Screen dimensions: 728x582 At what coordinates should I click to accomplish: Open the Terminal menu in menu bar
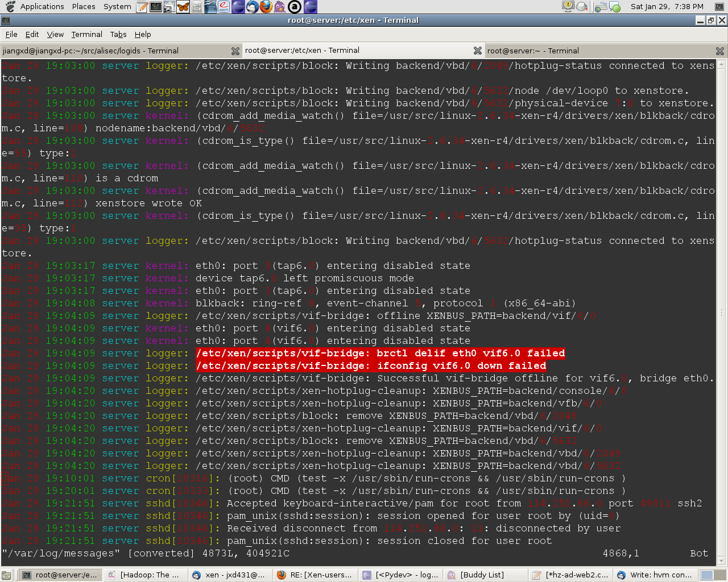[x=86, y=35]
